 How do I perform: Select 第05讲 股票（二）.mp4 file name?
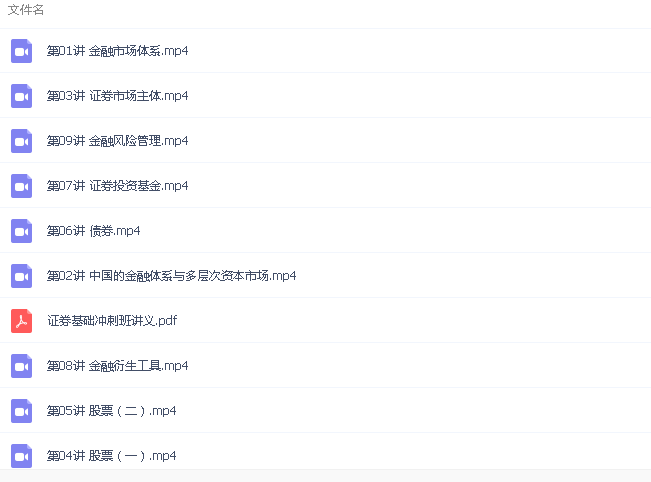(x=111, y=411)
